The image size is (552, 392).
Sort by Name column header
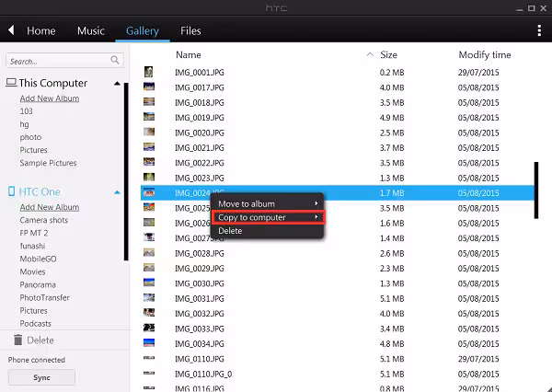[x=189, y=55]
